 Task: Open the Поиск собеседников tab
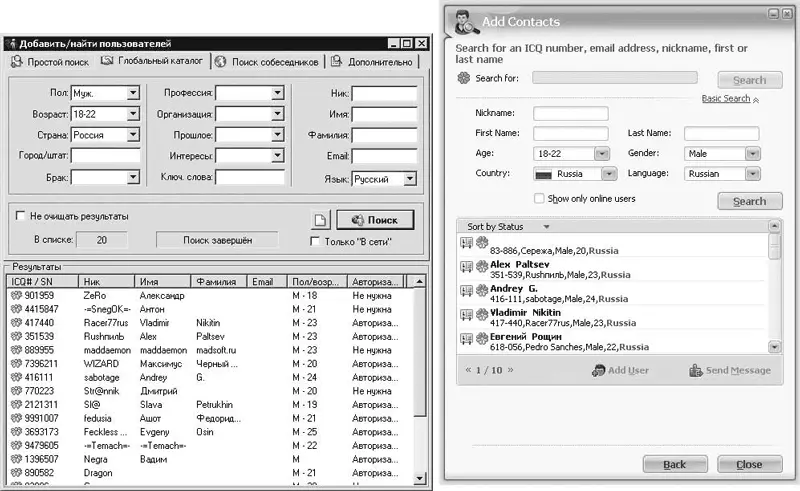pos(268,62)
